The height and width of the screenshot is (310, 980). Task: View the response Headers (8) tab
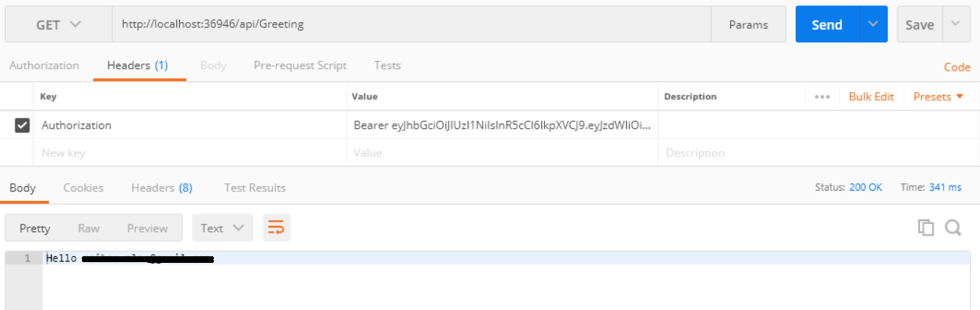pyautogui.click(x=161, y=188)
